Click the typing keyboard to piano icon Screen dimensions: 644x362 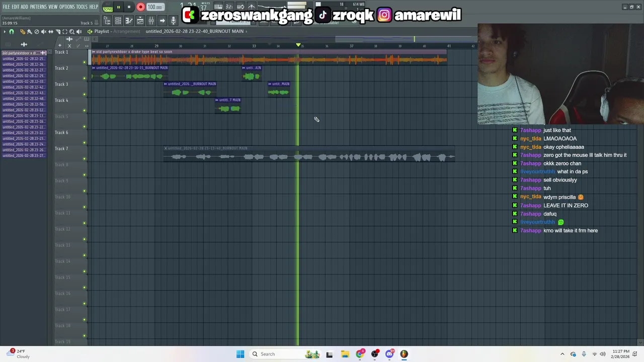pos(218,7)
